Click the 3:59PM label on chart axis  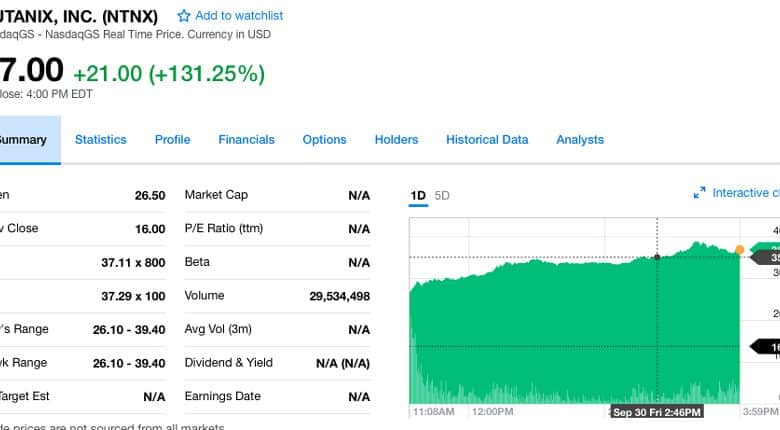tap(760, 412)
